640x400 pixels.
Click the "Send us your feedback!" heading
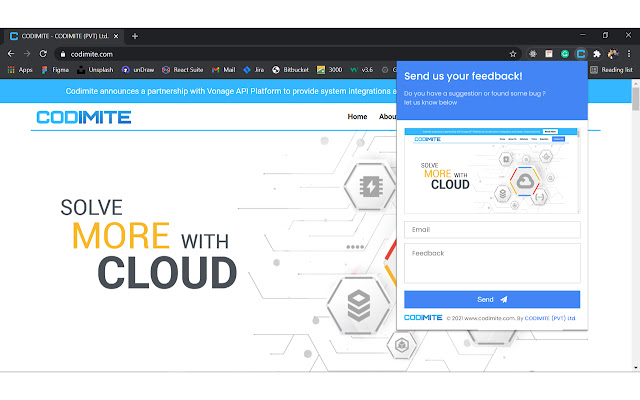[x=463, y=76]
